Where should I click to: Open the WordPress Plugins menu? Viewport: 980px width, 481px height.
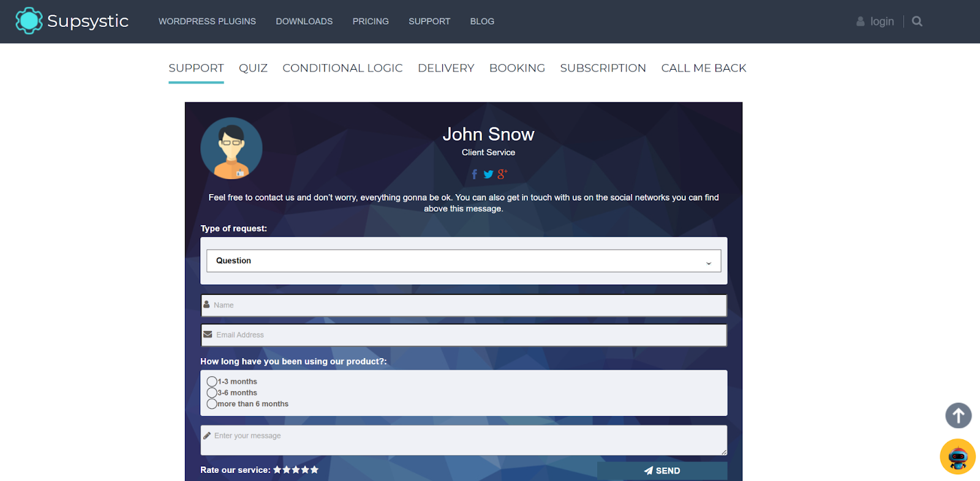[207, 21]
